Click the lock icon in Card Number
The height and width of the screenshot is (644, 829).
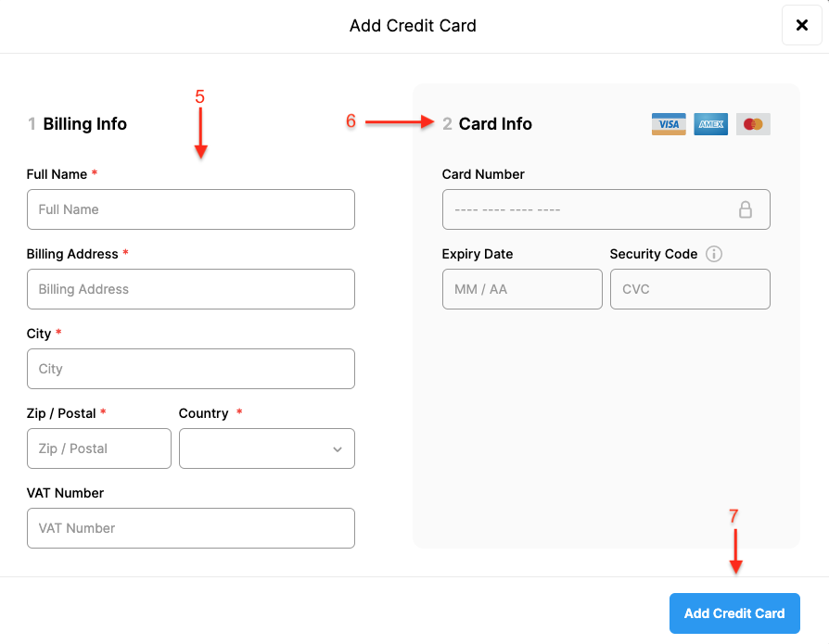745,209
